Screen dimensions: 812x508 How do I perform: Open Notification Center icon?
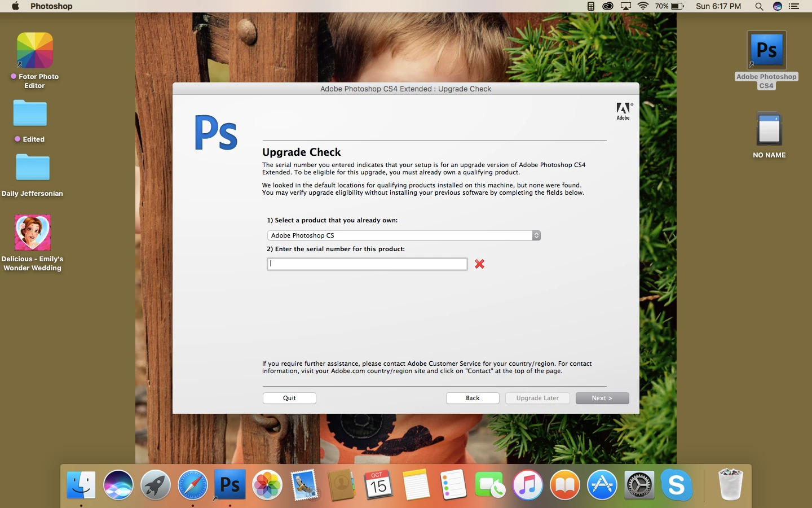coord(795,6)
